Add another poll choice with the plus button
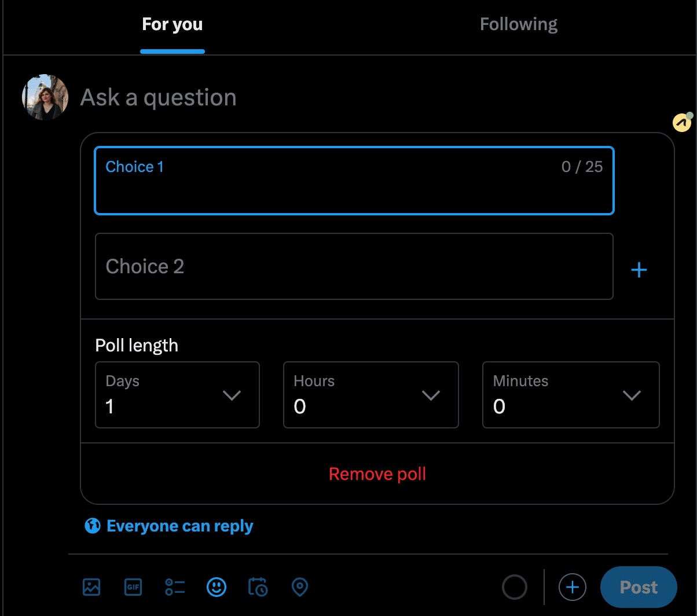The height and width of the screenshot is (616, 697). pos(639,270)
